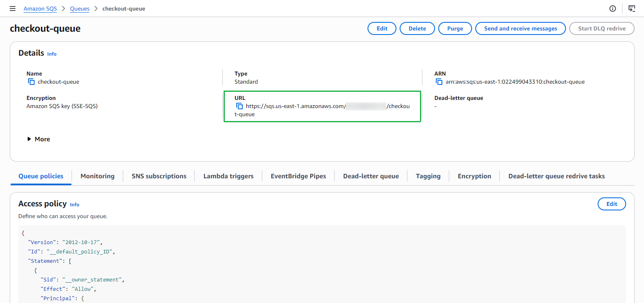Copy the queue URL
Screen dimensions: 644x303
[x=239, y=106]
